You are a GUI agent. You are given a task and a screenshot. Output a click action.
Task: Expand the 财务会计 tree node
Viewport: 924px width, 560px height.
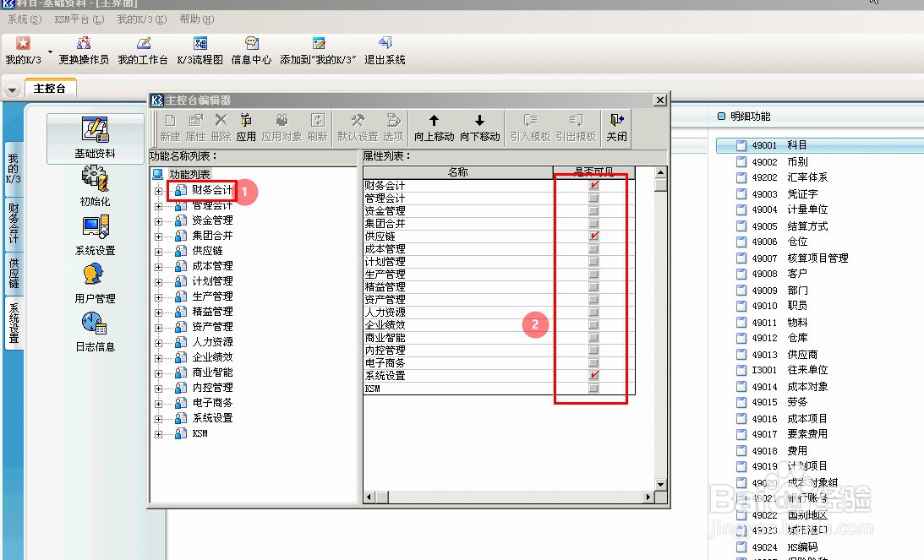(158, 190)
